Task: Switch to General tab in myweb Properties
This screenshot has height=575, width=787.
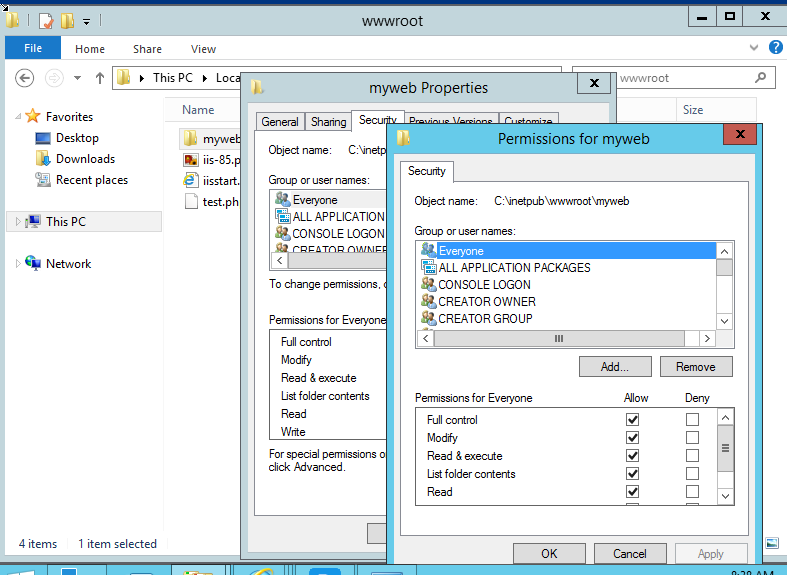Action: click(x=280, y=121)
